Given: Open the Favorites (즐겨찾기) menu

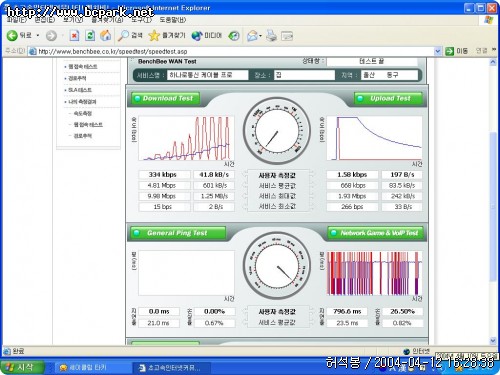Looking at the screenshot, I should (107, 20).
